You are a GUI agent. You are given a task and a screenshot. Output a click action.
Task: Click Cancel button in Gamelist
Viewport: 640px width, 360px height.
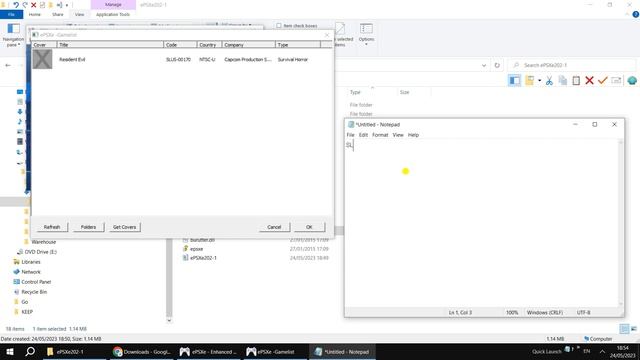tap(274, 227)
